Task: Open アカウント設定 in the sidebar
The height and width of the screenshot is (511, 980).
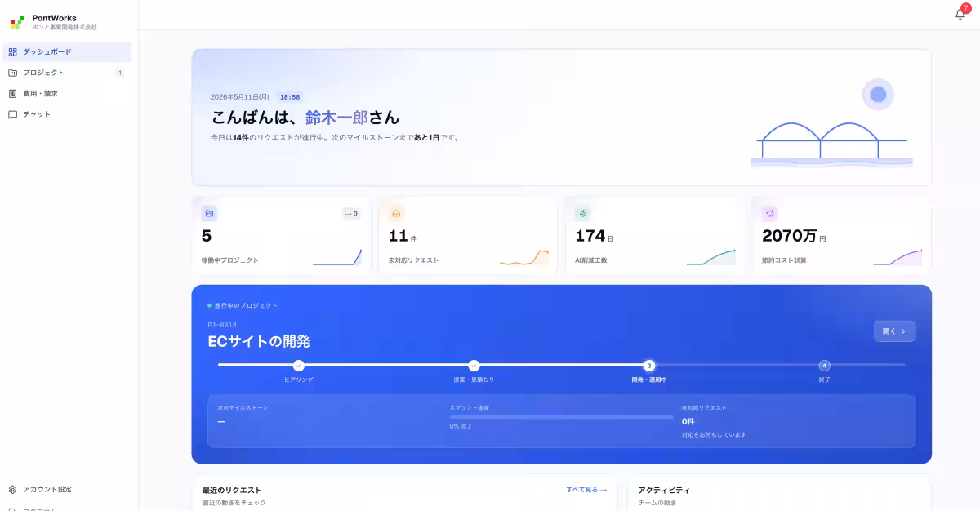Action: point(66,489)
